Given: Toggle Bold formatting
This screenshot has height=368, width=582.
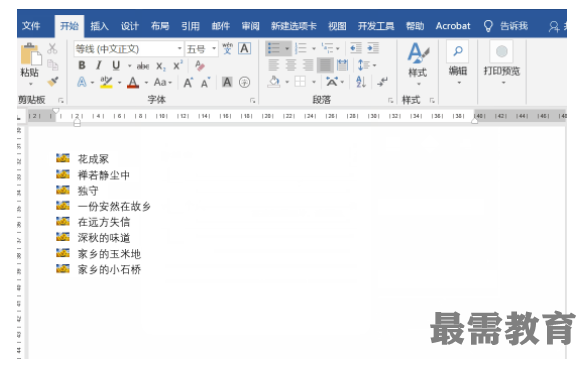Looking at the screenshot, I should [82, 65].
